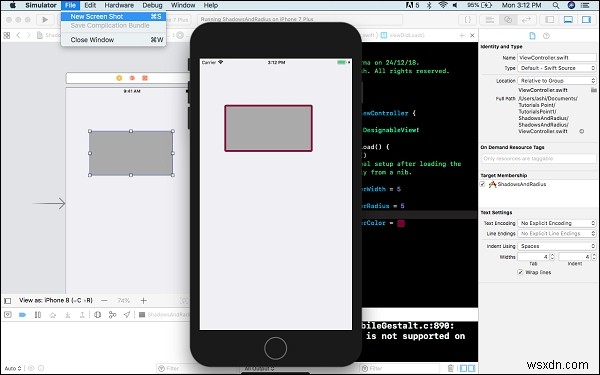Viewport: 600px width, 375px height.
Task: Open the related items grid icon in jump bar
Action: pyautogui.click(x=7, y=36)
